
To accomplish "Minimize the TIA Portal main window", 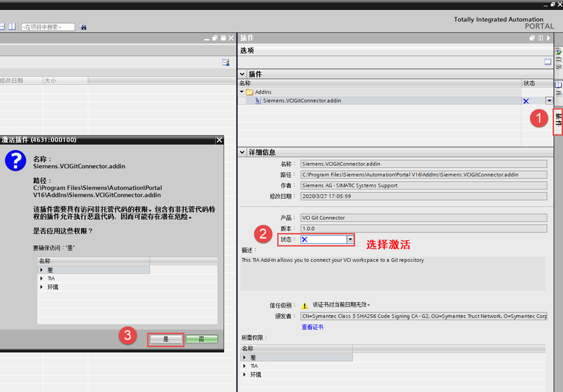I will (x=546, y=4).
